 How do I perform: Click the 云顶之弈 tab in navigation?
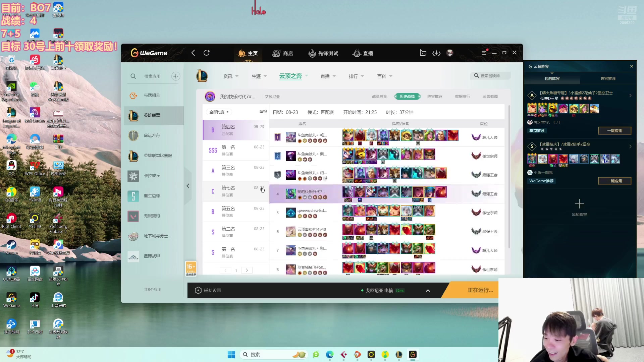pos(290,76)
